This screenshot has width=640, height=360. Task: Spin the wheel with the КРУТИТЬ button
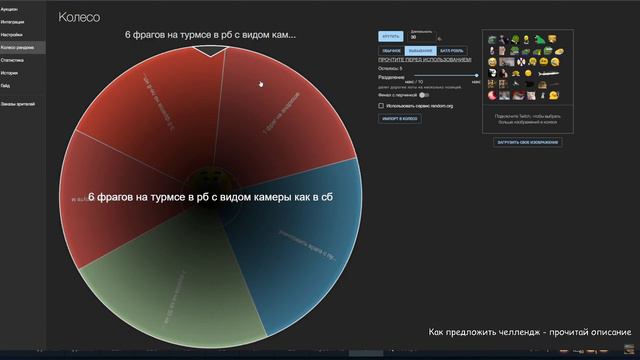coord(391,36)
